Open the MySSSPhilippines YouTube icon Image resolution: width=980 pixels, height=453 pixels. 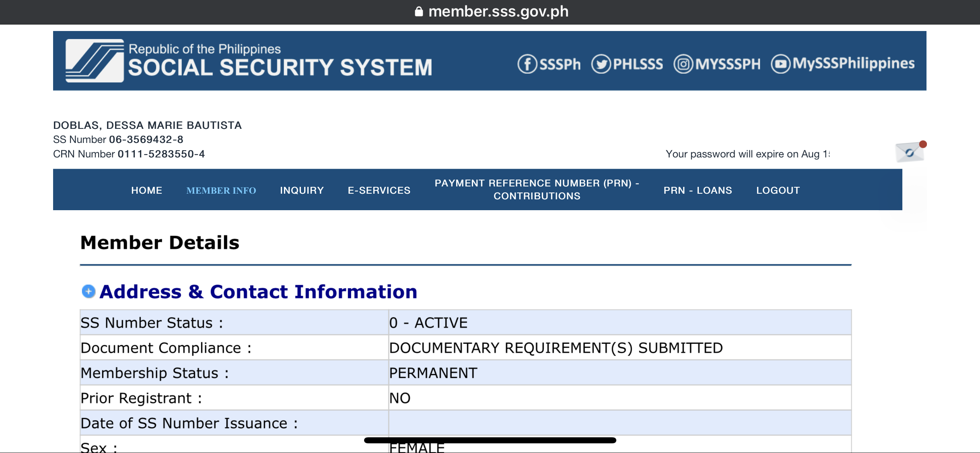(780, 64)
